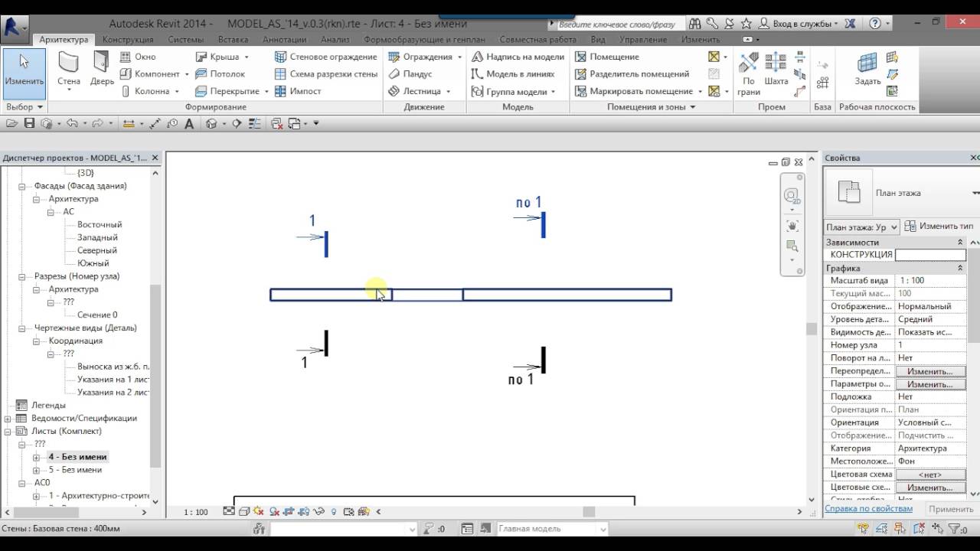
Task: Click the Open folder icon in quick access
Action: click(11, 123)
